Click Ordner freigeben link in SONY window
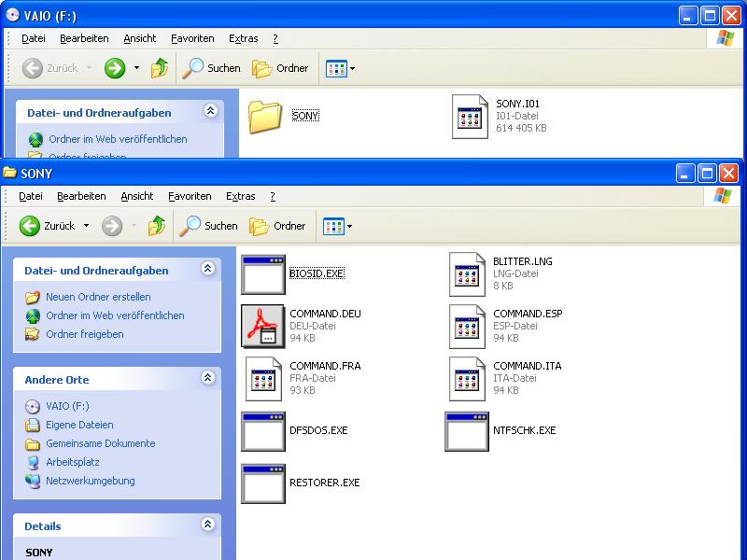The height and width of the screenshot is (560, 747). click(85, 334)
